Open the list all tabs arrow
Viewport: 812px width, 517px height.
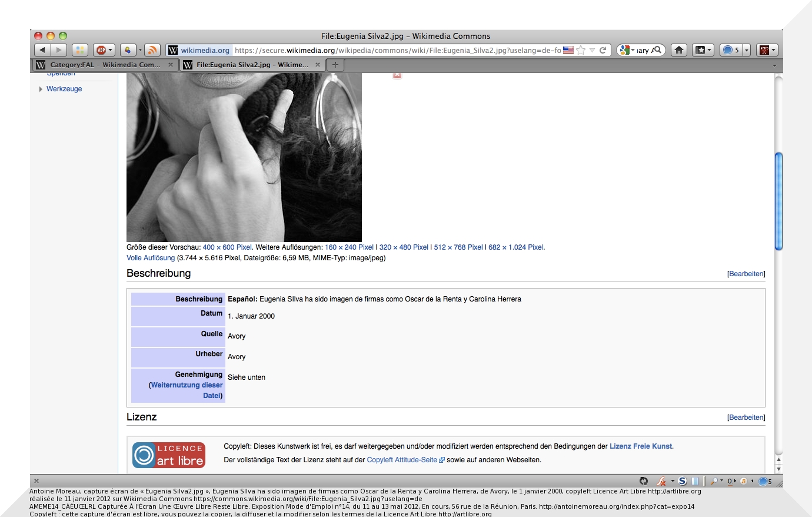(774, 65)
